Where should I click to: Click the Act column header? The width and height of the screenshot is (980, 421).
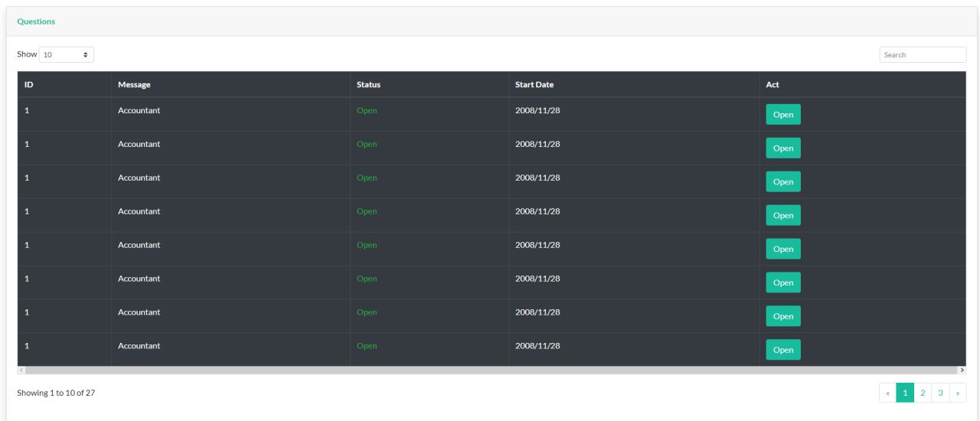(x=862, y=84)
